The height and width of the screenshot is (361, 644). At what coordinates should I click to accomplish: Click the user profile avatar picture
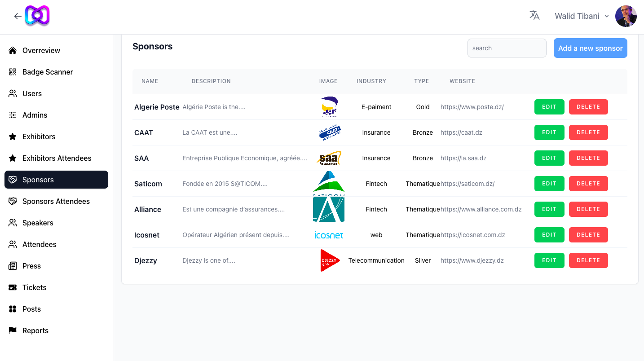[626, 16]
